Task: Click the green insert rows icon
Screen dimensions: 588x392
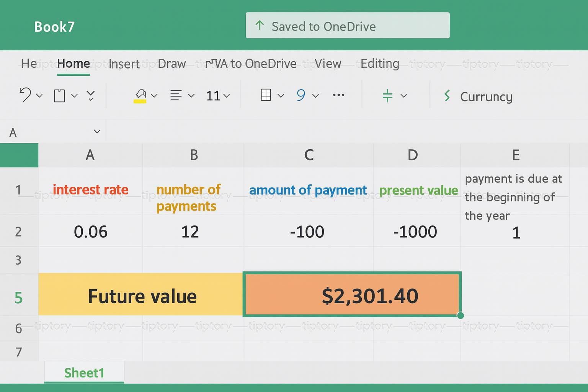Action: 387,95
